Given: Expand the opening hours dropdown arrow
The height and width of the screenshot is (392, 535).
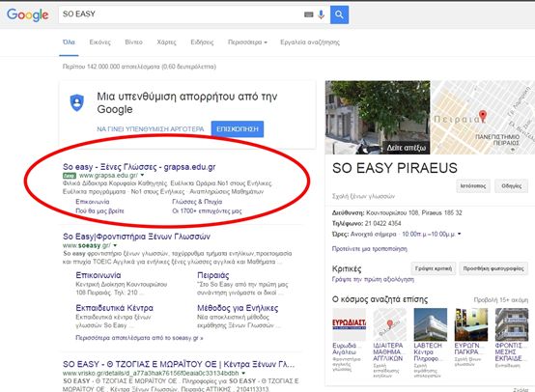Looking at the screenshot, I should [460, 234].
